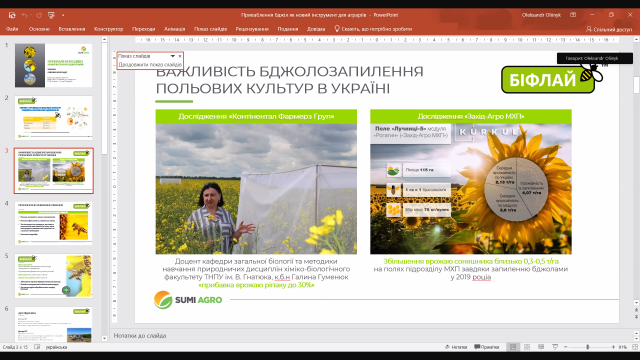
Task: Open the Ribbon Display Options icon
Action: pos(573,15)
